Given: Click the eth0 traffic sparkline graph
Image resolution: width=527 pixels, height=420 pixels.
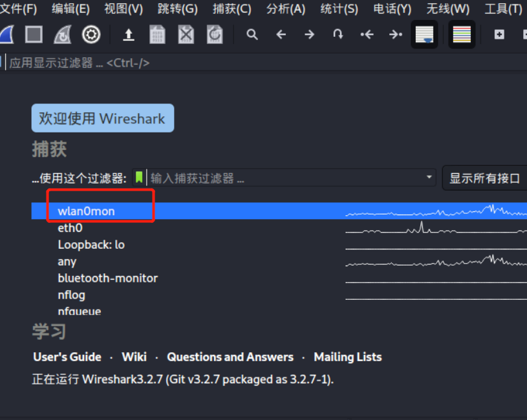Looking at the screenshot, I should tap(436, 227).
